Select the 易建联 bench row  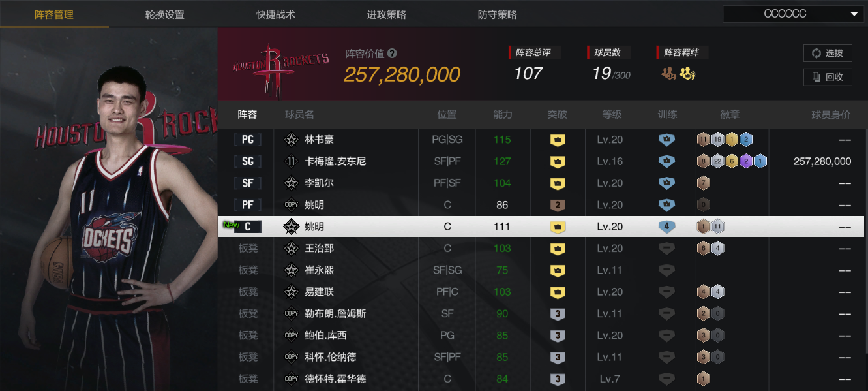541,292
